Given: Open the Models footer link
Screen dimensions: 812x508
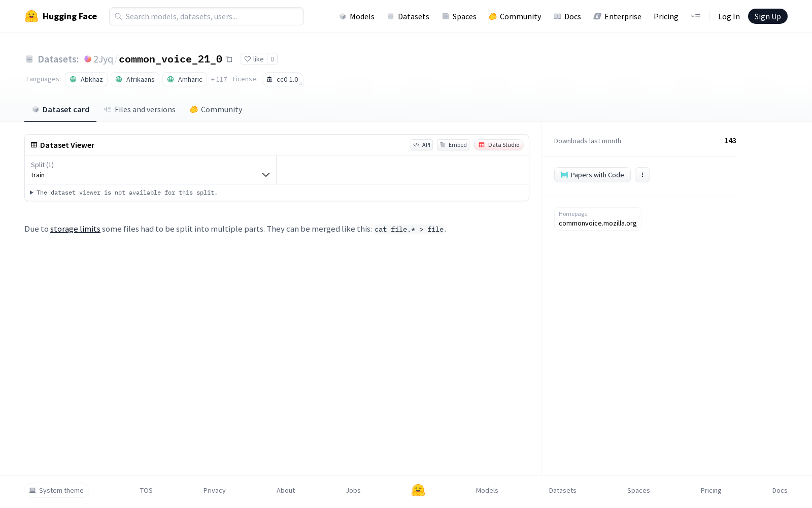Looking at the screenshot, I should [487, 490].
